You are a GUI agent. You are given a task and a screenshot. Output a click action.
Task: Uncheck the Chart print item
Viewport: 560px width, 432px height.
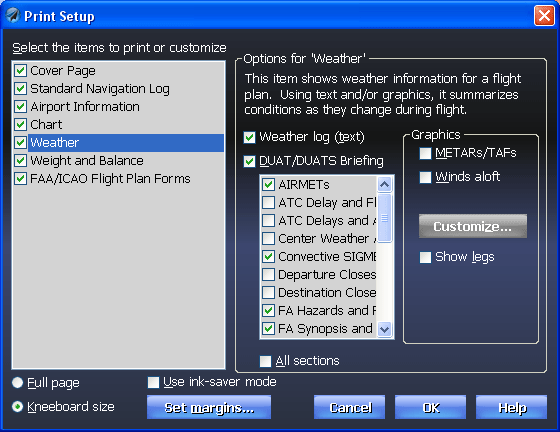pyautogui.click(x=20, y=125)
